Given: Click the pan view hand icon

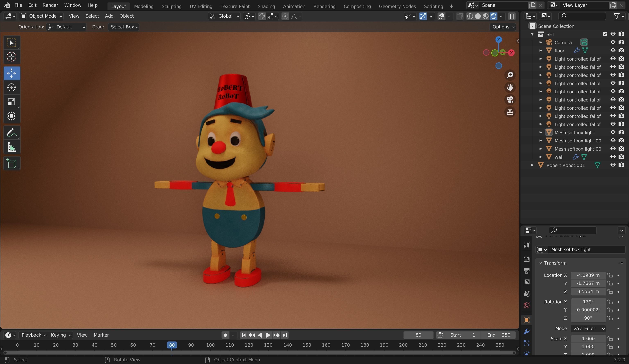Looking at the screenshot, I should [510, 87].
